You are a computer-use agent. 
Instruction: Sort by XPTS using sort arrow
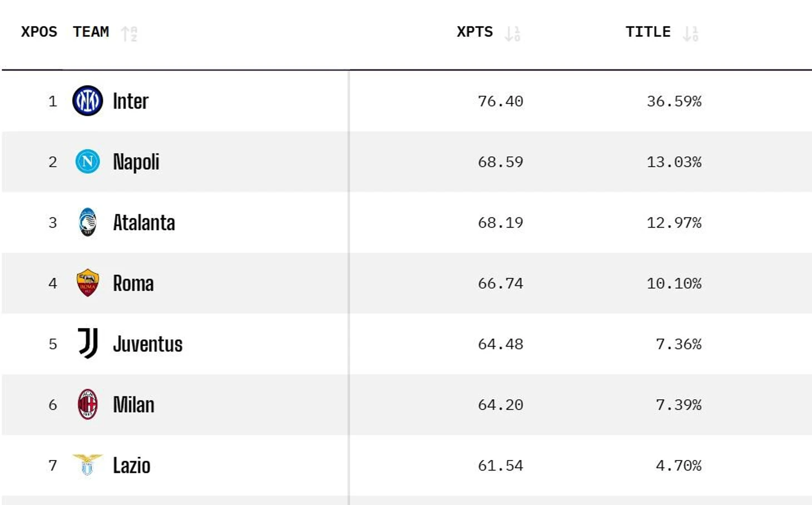[x=512, y=33]
